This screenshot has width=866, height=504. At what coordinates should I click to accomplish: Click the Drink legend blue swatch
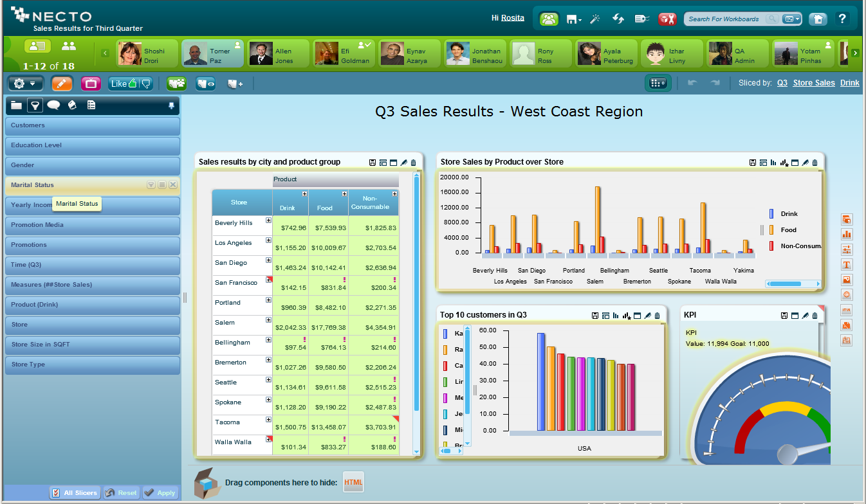tap(771, 213)
